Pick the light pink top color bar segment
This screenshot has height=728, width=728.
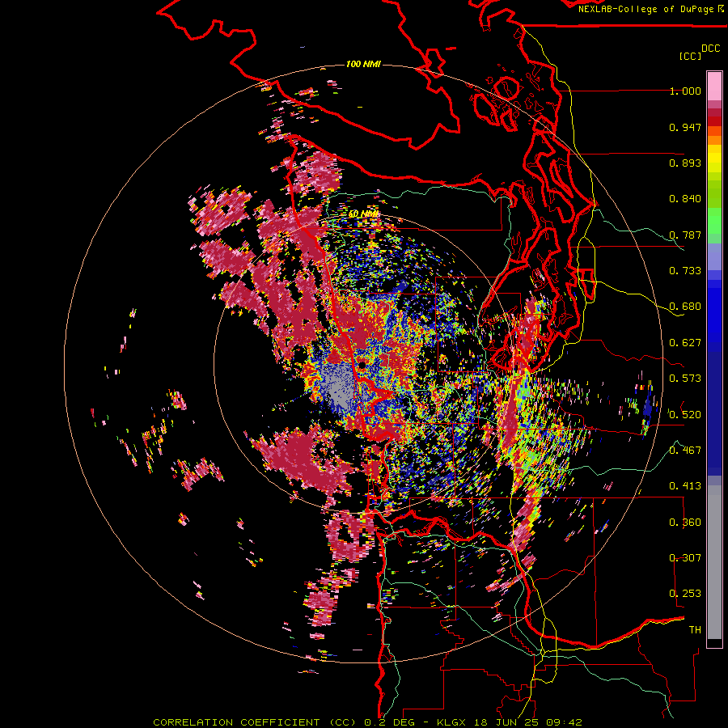[714, 86]
